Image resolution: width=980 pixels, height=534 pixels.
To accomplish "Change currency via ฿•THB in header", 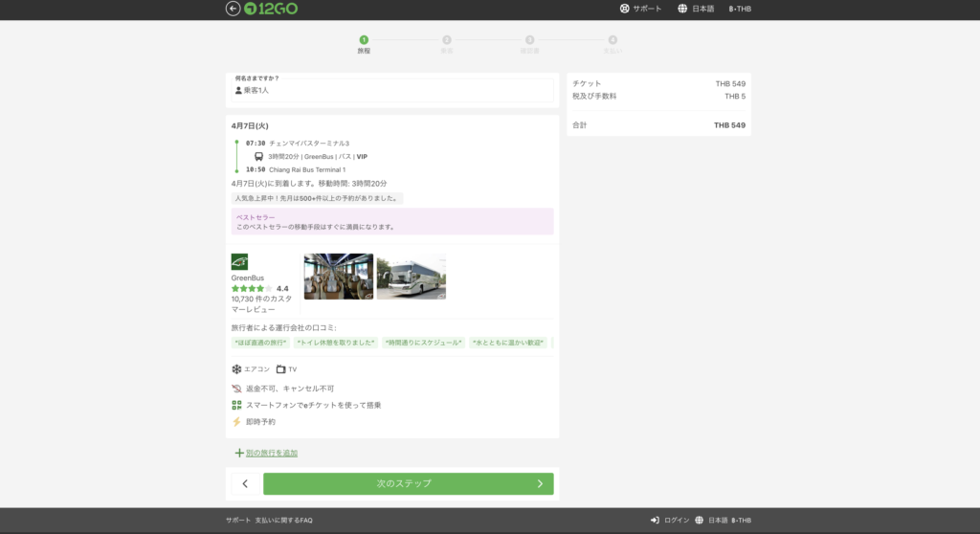I will pos(740,9).
